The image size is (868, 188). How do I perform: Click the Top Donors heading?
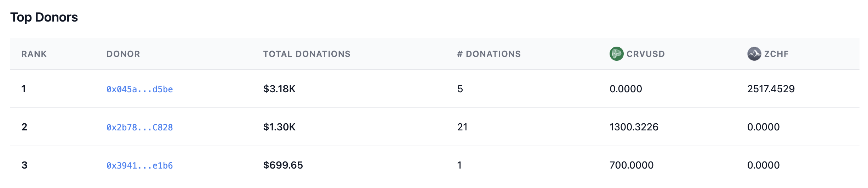click(x=44, y=17)
